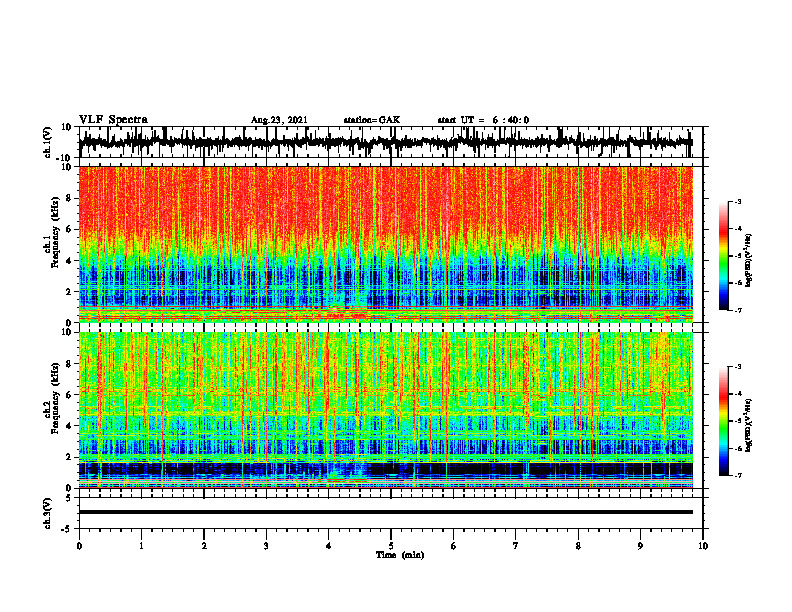Select the ch.2 "Frequency (kHz)" axis label

56,398
